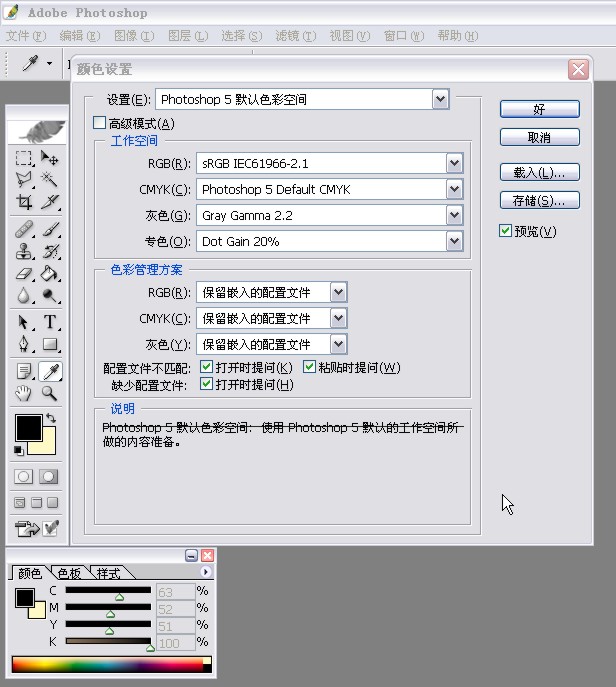
Task: Enable the 高级模式(A) checkbox
Action: click(99, 123)
